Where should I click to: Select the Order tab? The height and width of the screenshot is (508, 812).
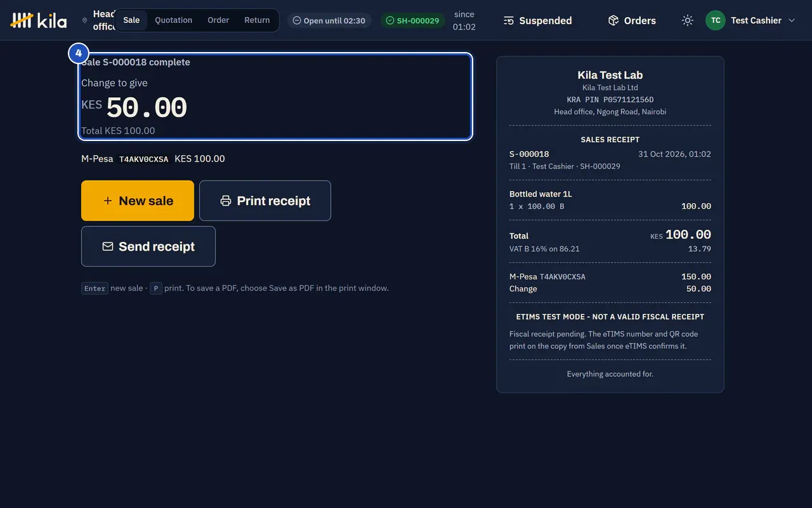[x=218, y=20]
